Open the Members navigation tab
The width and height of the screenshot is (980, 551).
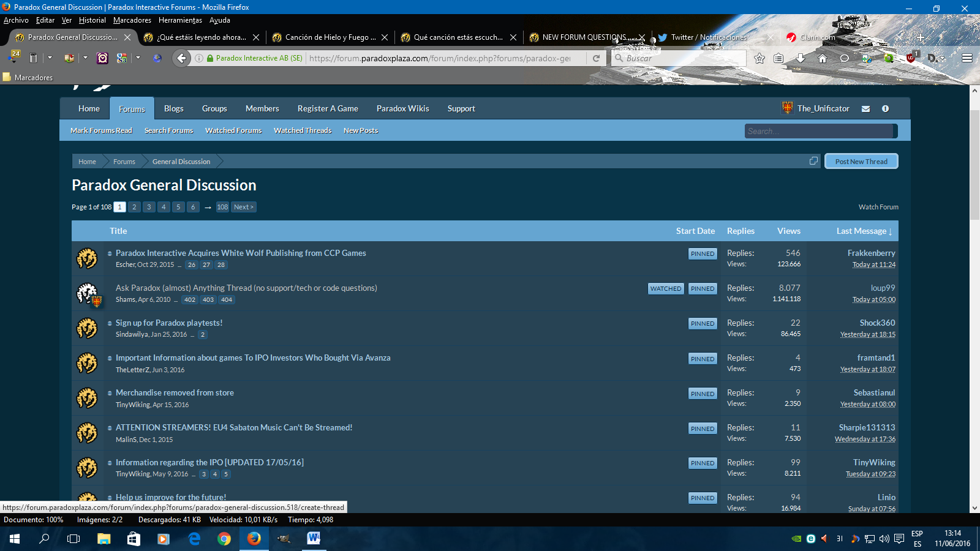click(x=262, y=108)
